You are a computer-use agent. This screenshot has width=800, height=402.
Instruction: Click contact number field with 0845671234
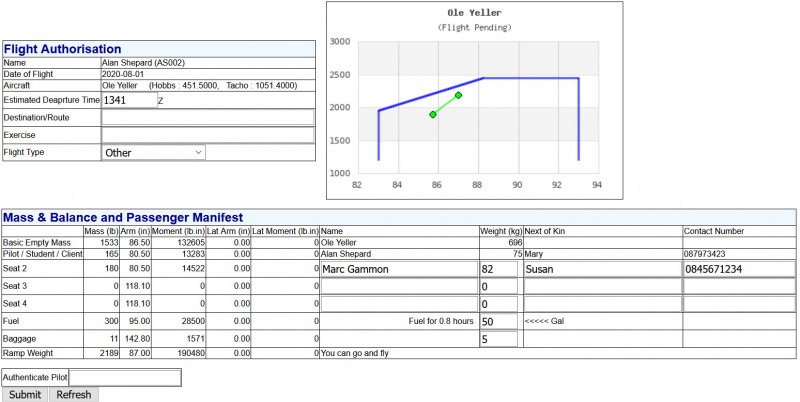(x=738, y=269)
